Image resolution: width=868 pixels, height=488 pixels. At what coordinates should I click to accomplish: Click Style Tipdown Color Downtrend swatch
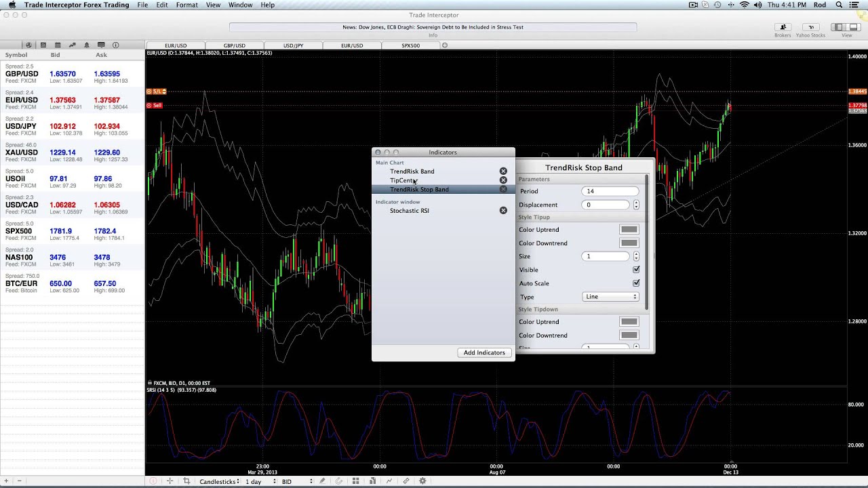point(629,335)
